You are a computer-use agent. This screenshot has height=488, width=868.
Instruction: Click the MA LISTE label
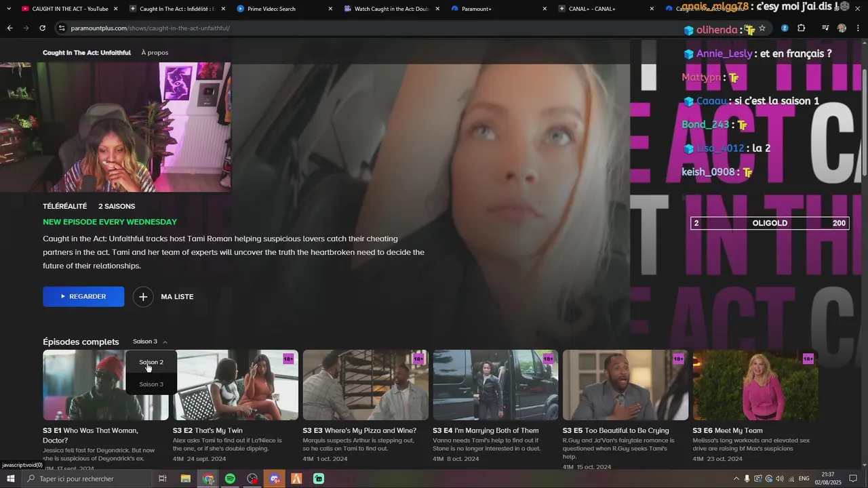[177, 297]
